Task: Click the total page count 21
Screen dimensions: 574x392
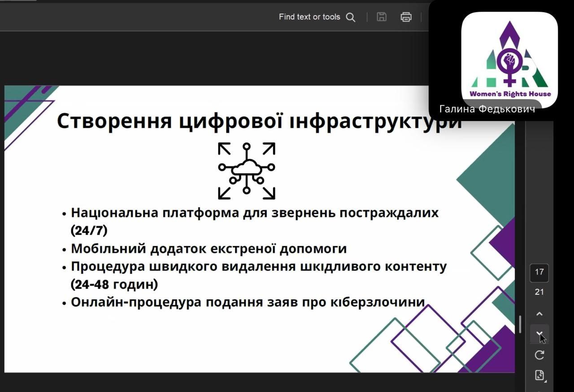Action: point(539,292)
